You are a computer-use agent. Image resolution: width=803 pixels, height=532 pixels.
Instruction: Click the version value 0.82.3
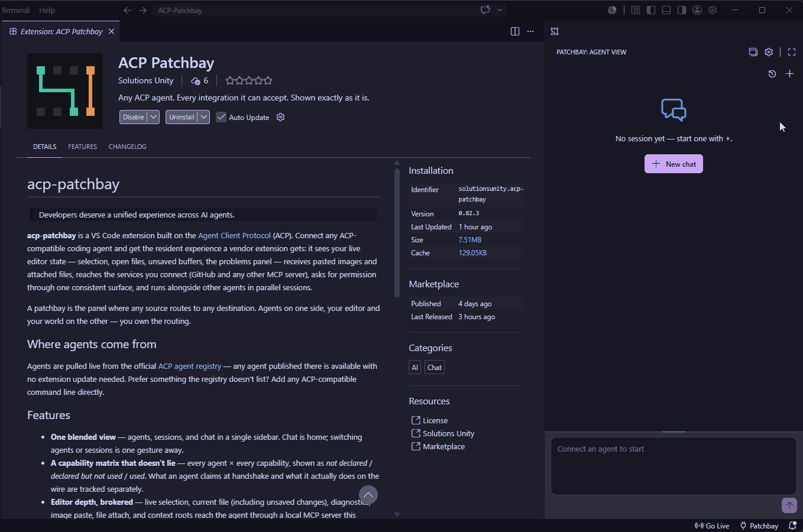[469, 213]
